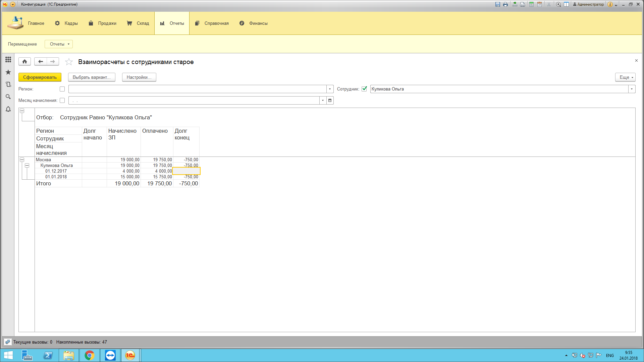The width and height of the screenshot is (644, 362).
Task: Expand the Еще dropdown menu
Action: click(625, 77)
